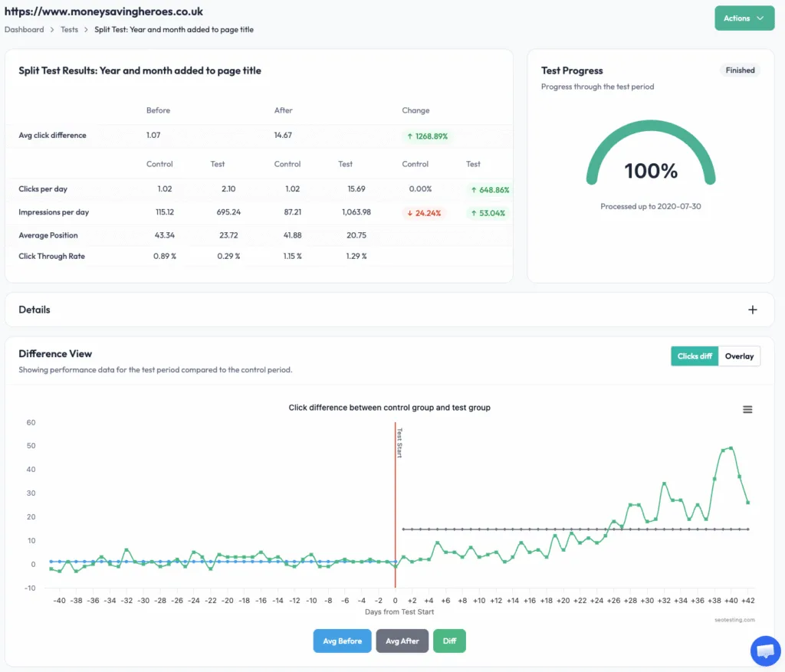This screenshot has height=672, width=785.
Task: Open the Intercom chat bubble
Action: coord(765,651)
